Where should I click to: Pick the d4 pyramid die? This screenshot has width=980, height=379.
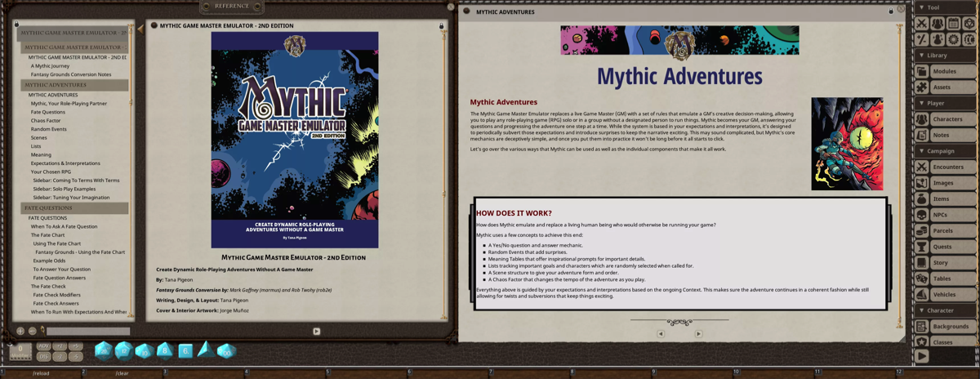(206, 350)
